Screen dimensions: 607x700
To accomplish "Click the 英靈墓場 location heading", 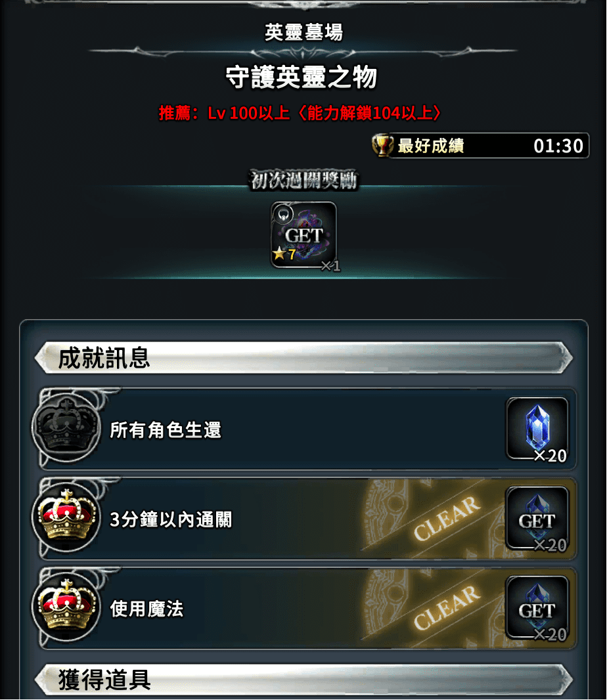I will pos(303,32).
